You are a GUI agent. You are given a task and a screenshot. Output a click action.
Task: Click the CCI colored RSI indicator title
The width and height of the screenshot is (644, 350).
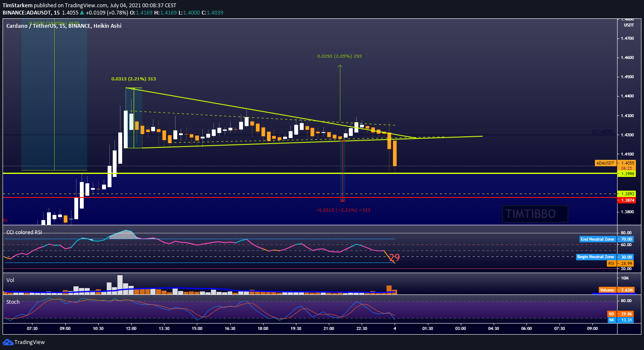point(24,232)
